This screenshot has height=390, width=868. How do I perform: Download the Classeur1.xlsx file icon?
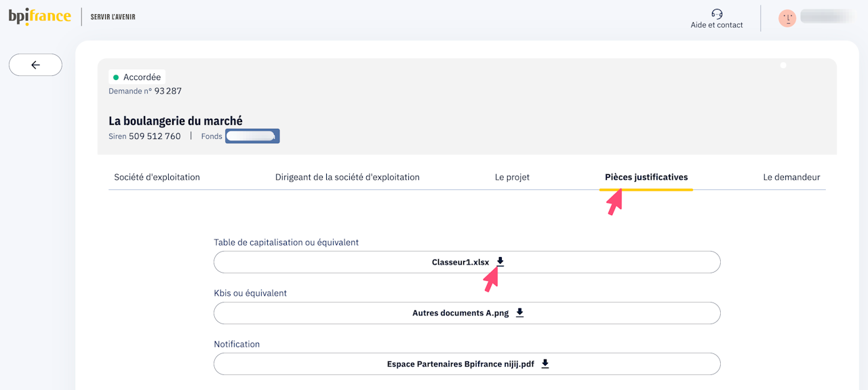point(500,262)
